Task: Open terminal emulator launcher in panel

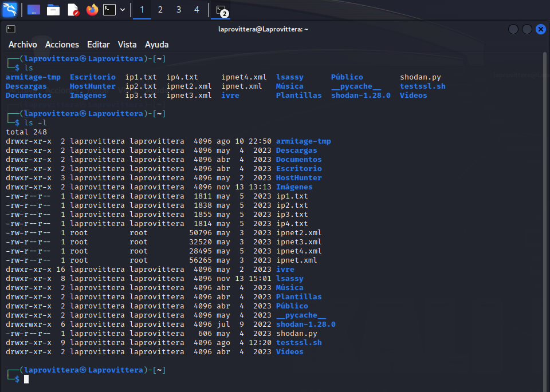Action: point(109,10)
